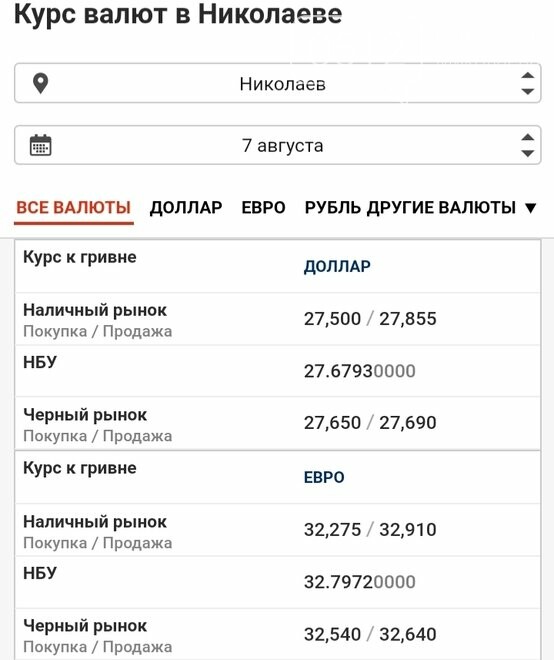This screenshot has width=554, height=660.
Task: Click the calendar icon
Action: pos(40,145)
